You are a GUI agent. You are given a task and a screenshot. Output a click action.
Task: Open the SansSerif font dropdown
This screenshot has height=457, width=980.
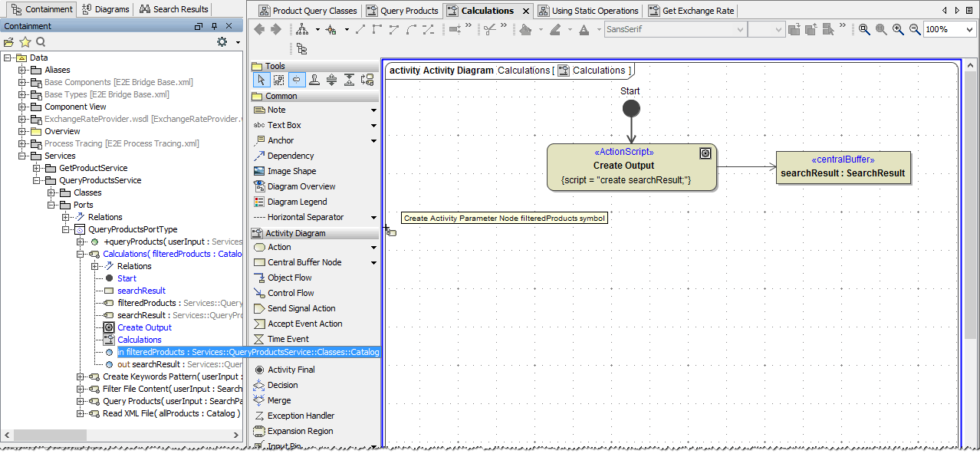coord(741,28)
